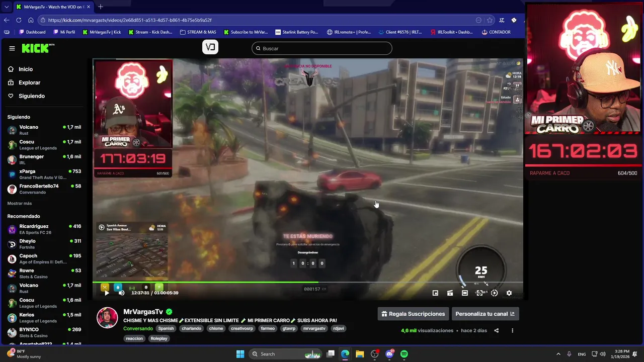Screen dimensions: 644x362
Task: Seek on the green video progress bar
Action: click(x=307, y=283)
